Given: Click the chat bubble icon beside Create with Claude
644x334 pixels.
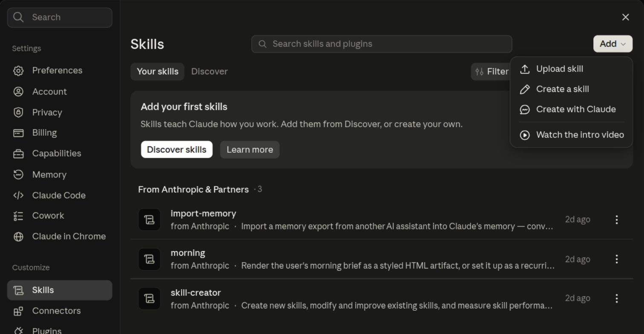Looking at the screenshot, I should point(525,109).
